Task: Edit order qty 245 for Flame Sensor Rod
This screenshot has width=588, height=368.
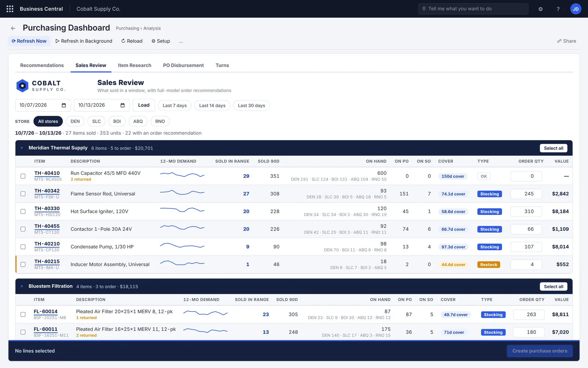Action: click(526, 194)
